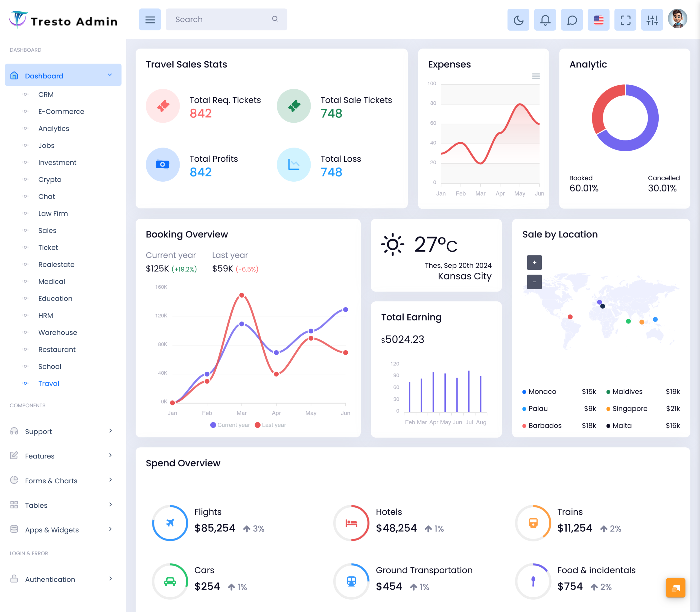
Task: Zoom out on the location map
Action: 534,282
